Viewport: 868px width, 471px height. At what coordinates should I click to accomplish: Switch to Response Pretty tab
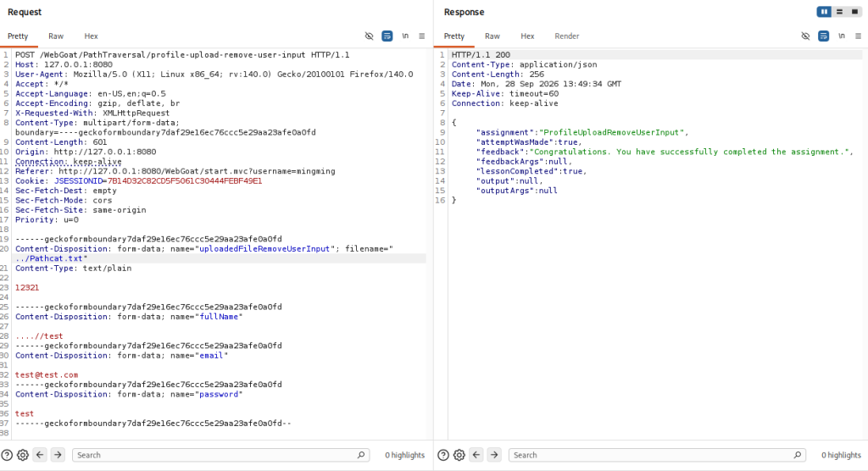[454, 36]
